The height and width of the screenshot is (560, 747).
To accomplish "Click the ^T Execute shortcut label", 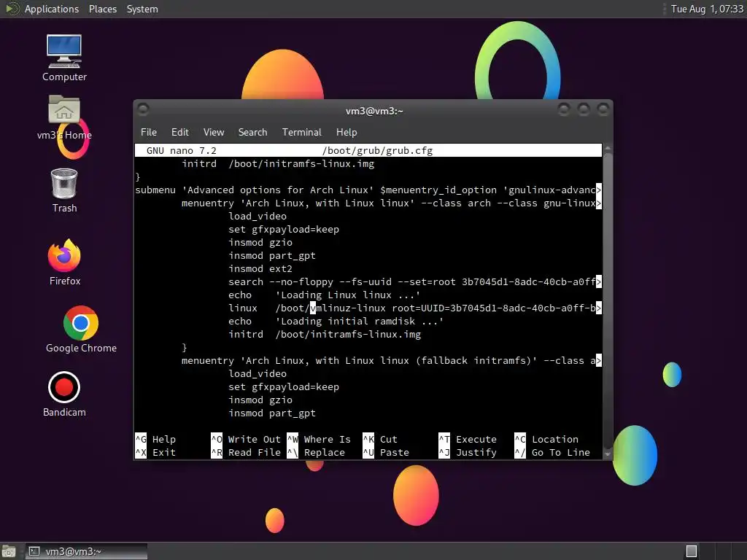I will [468, 439].
